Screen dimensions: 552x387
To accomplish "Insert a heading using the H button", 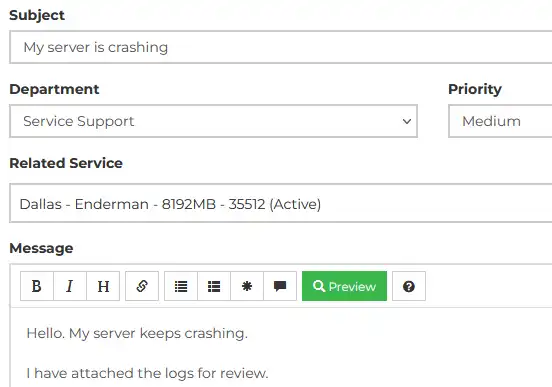I will tap(103, 286).
